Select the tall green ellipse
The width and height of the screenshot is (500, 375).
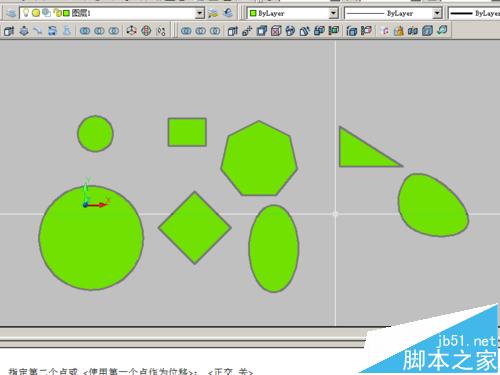(274, 249)
